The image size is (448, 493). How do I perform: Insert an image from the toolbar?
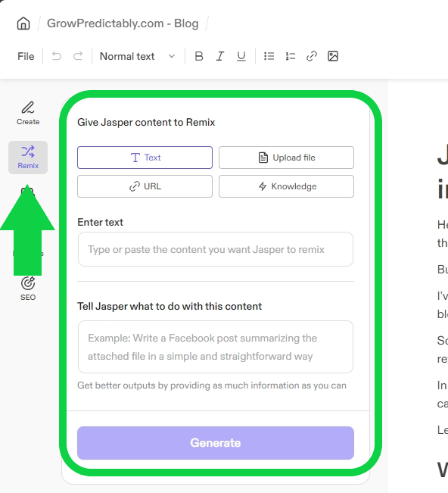333,56
